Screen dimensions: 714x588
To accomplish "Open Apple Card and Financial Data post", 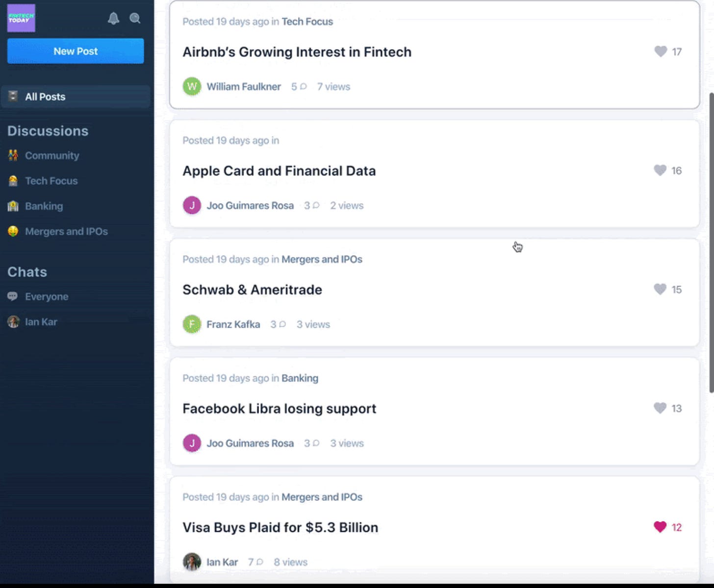I will pyautogui.click(x=279, y=171).
